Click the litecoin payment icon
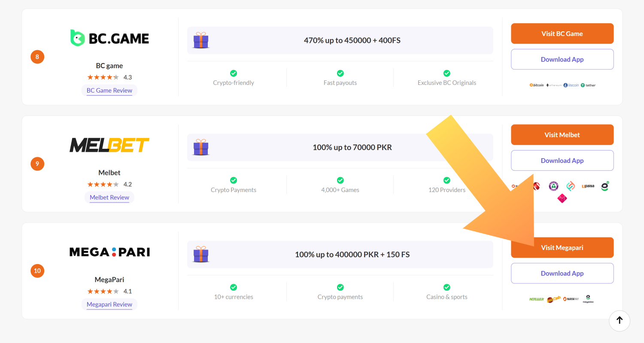This screenshot has height=343, width=644. click(x=571, y=85)
